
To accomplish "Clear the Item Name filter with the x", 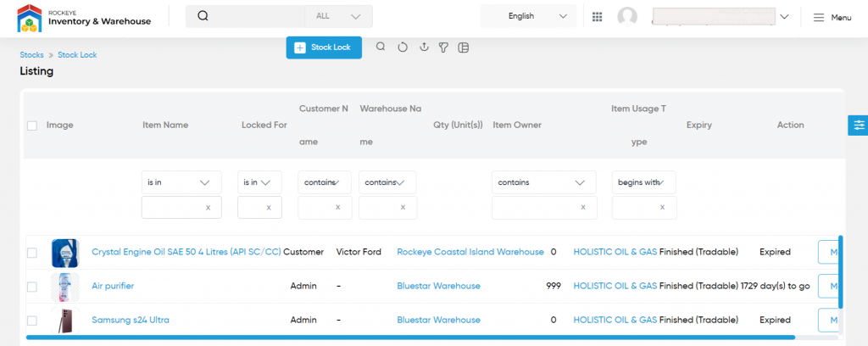I will coord(209,208).
